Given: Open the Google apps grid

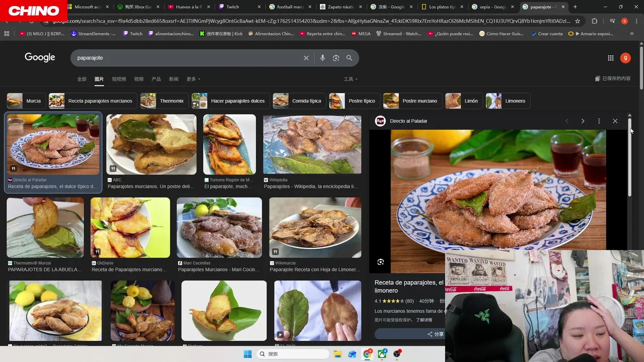Looking at the screenshot, I should pyautogui.click(x=611, y=58).
